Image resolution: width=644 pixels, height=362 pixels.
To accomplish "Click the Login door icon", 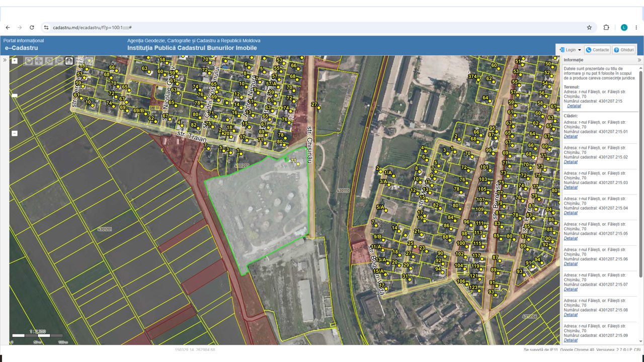I will click(x=561, y=50).
